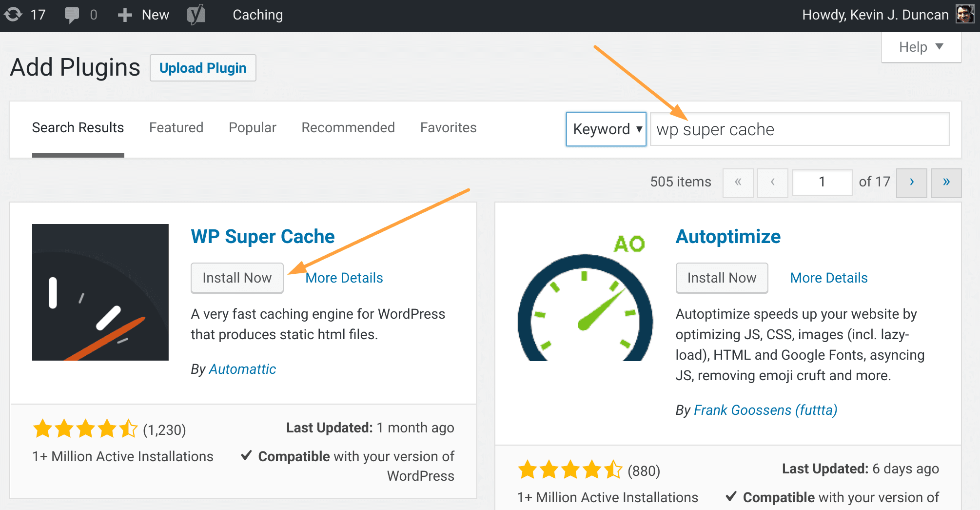Click the current page number field

click(x=822, y=183)
